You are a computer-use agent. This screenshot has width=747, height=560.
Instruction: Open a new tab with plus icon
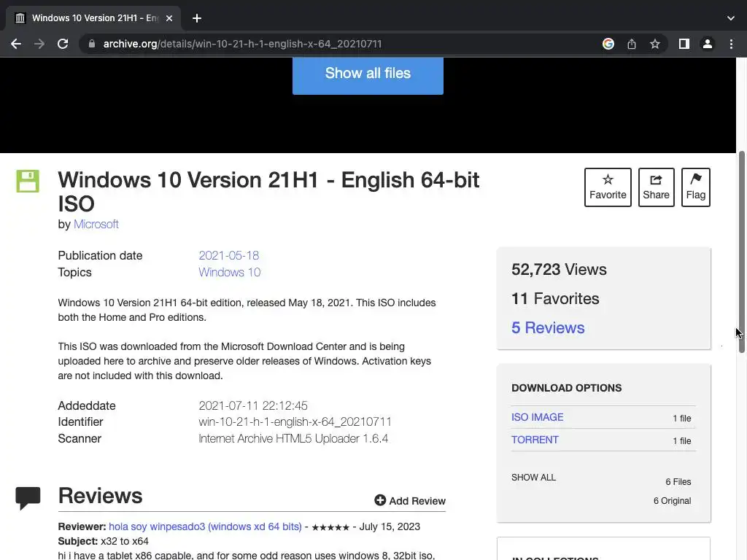click(x=197, y=18)
